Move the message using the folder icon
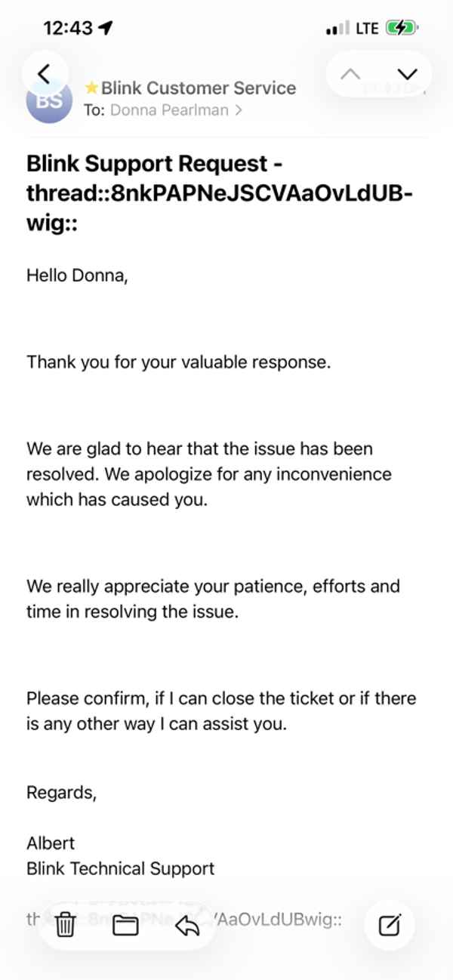453x980 pixels. 125,924
